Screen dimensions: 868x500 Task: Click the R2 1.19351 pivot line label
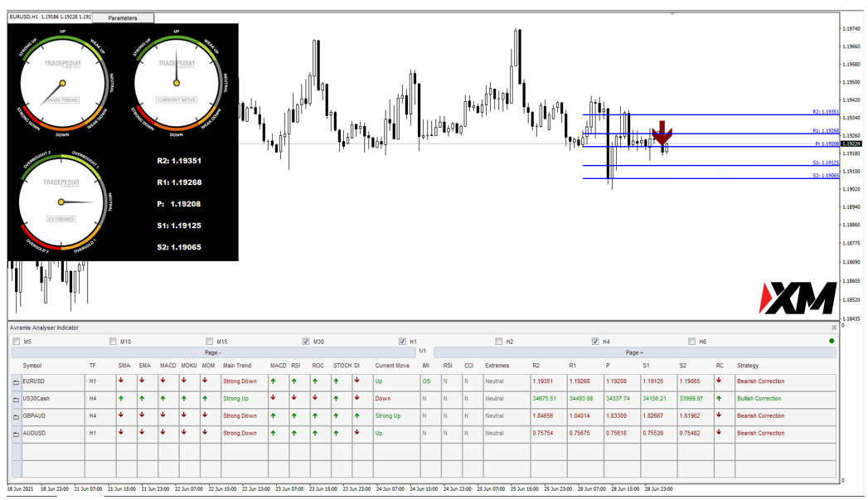[x=826, y=112]
